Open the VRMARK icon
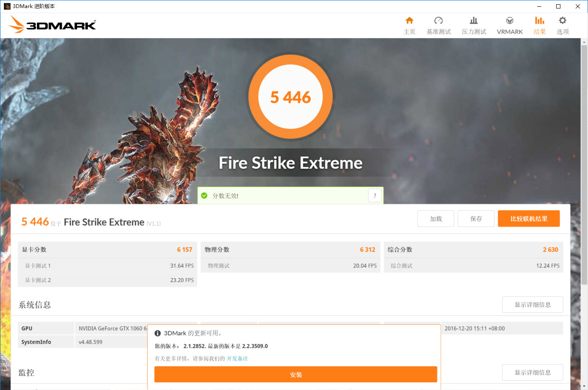Image resolution: width=588 pixels, height=390 pixels. coord(510,20)
